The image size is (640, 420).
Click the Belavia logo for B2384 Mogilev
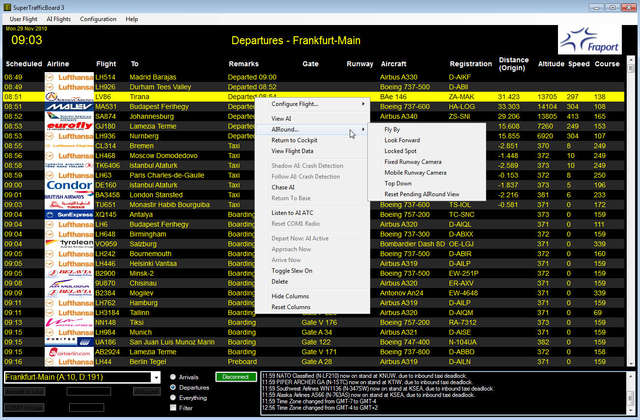(69, 293)
